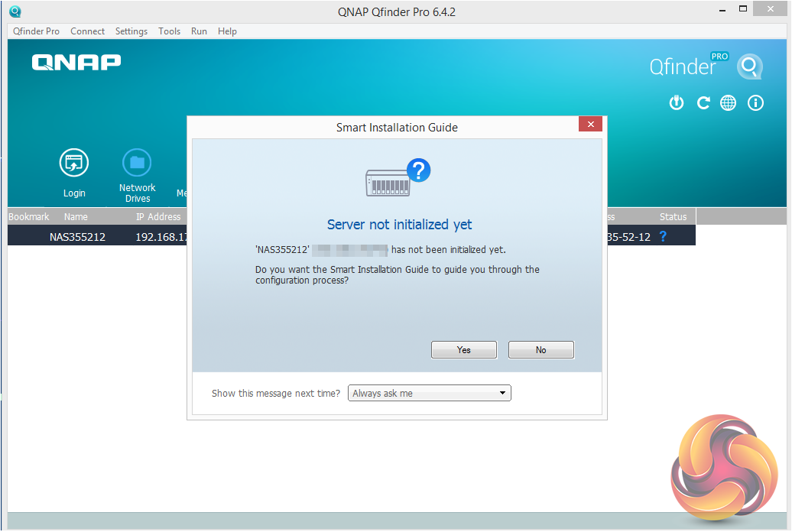
Task: Open the language globe icon
Action: click(728, 103)
